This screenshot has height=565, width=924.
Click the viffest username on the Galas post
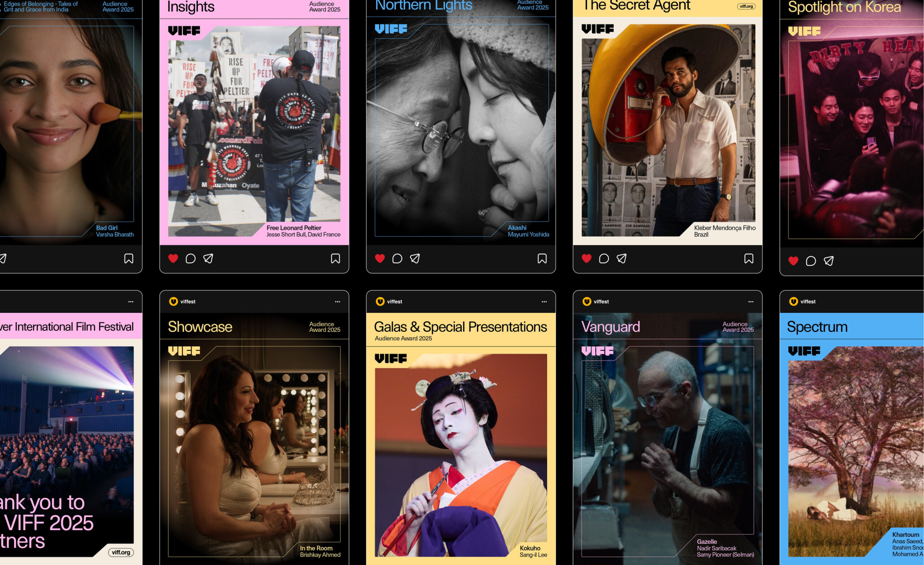coord(395,301)
